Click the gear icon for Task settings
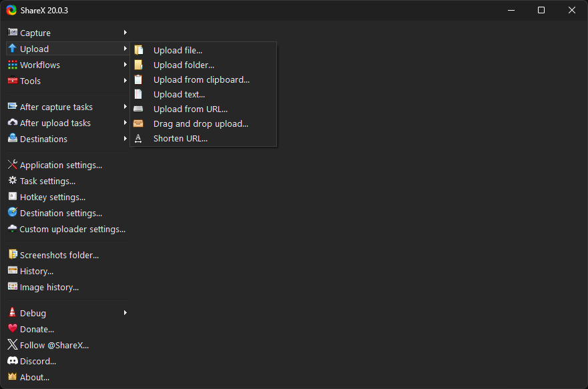 coord(13,181)
